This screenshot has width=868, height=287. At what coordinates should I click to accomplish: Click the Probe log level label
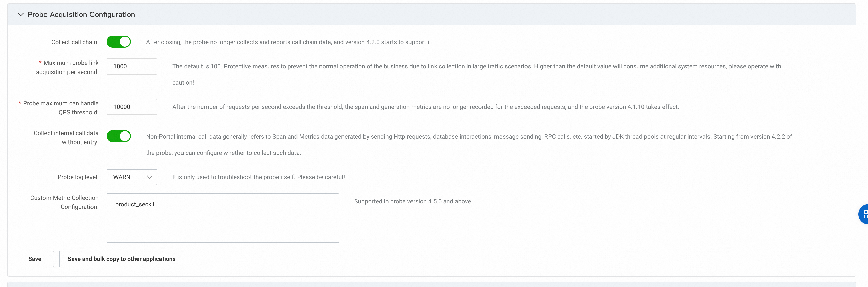pos(78,177)
